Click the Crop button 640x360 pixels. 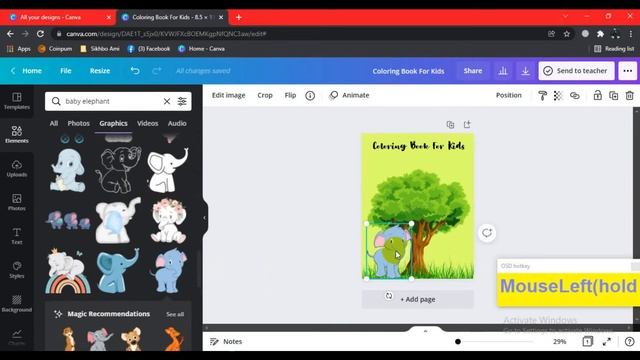(x=265, y=96)
